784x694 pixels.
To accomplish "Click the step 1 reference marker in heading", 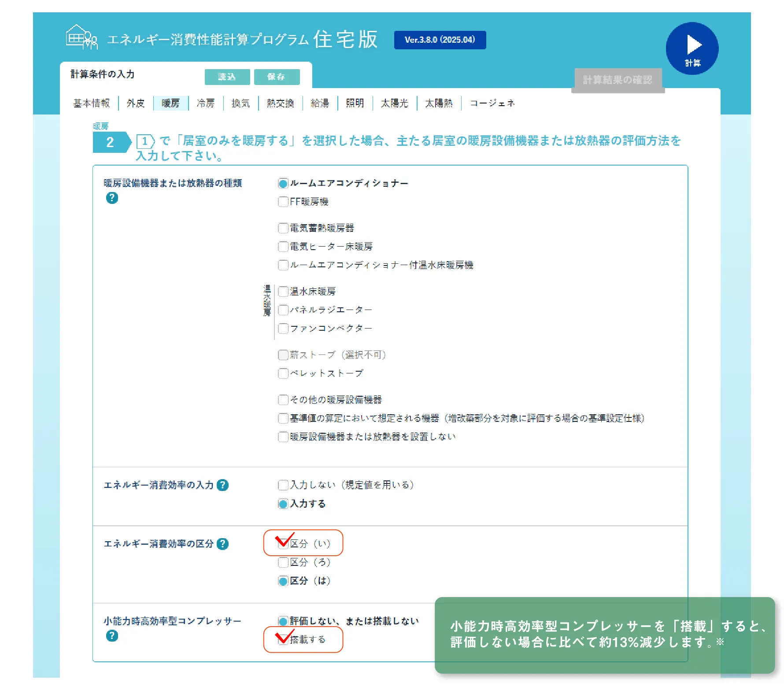I will pos(145,141).
